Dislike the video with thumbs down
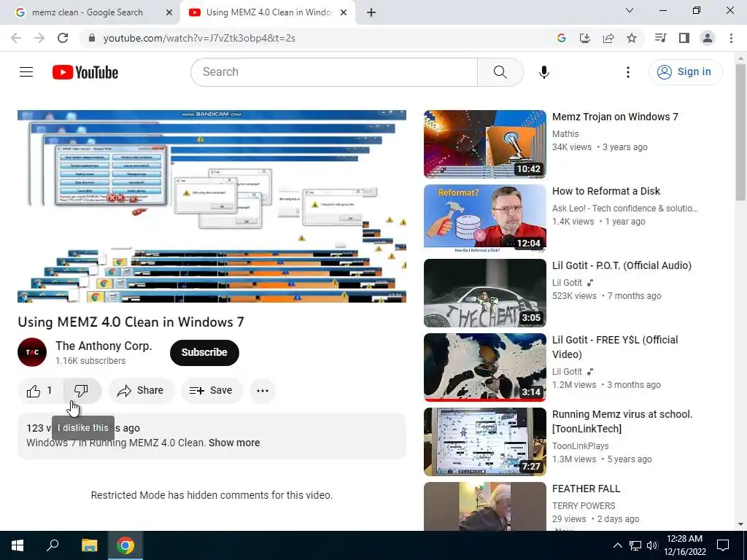 pyautogui.click(x=82, y=391)
